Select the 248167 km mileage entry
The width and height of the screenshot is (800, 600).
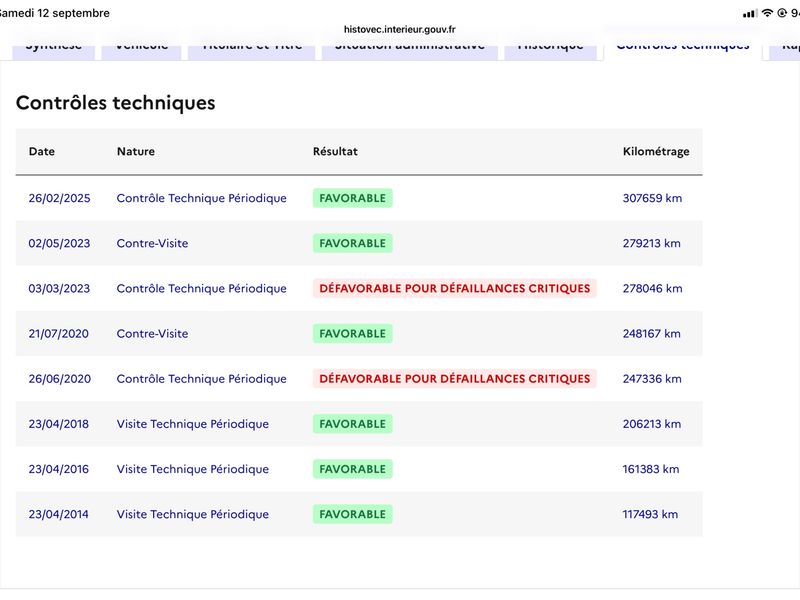(652, 334)
